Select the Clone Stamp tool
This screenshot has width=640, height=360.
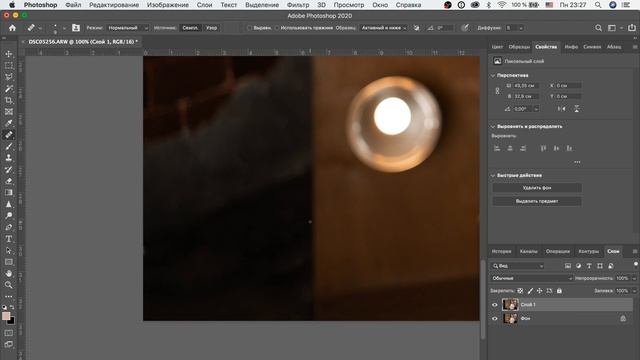point(9,158)
